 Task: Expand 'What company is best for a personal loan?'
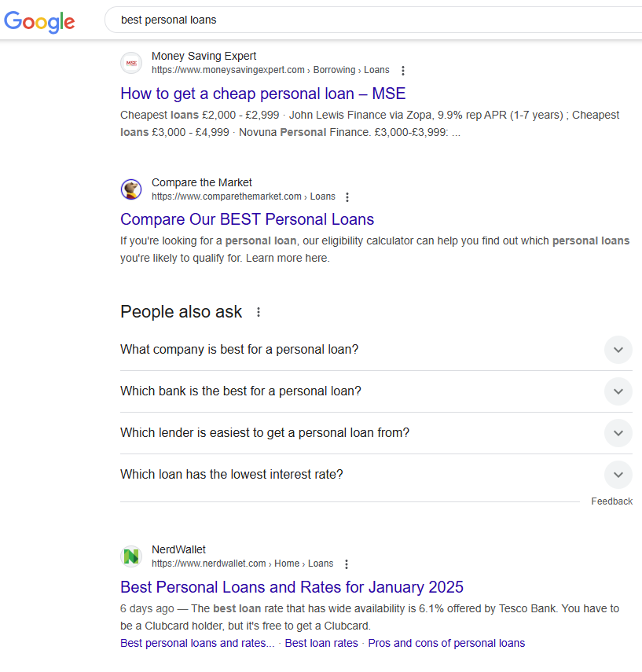pyautogui.click(x=618, y=350)
